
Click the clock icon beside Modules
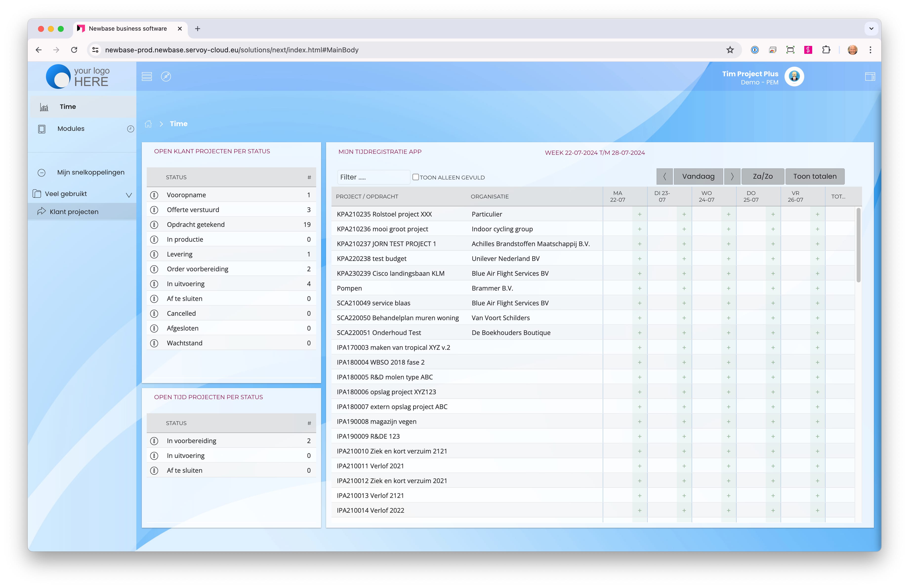pos(131,129)
